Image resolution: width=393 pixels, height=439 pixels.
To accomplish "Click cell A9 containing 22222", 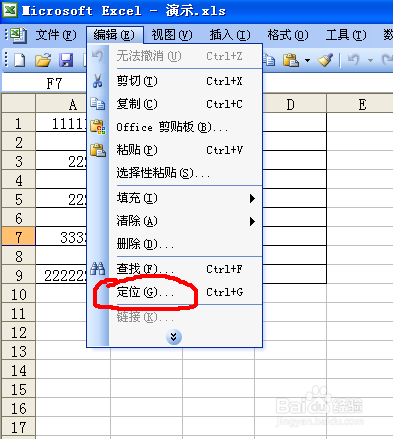I will [x=61, y=275].
